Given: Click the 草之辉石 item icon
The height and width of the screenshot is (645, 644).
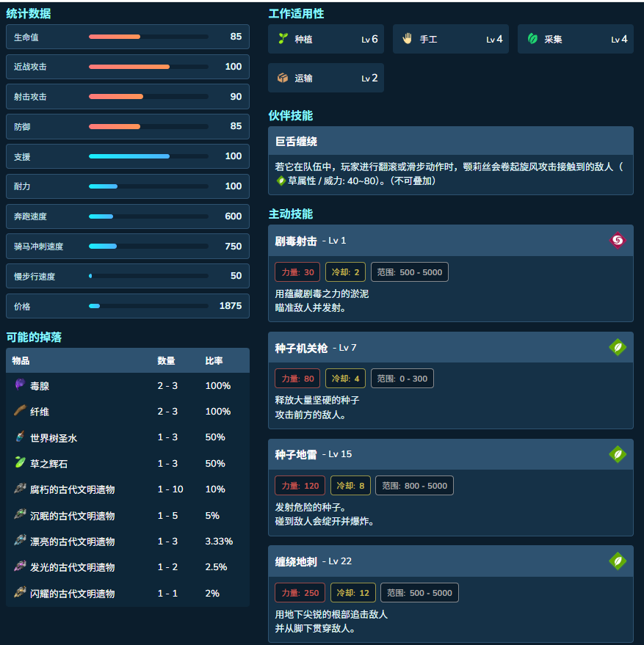Looking at the screenshot, I should pyautogui.click(x=20, y=462).
